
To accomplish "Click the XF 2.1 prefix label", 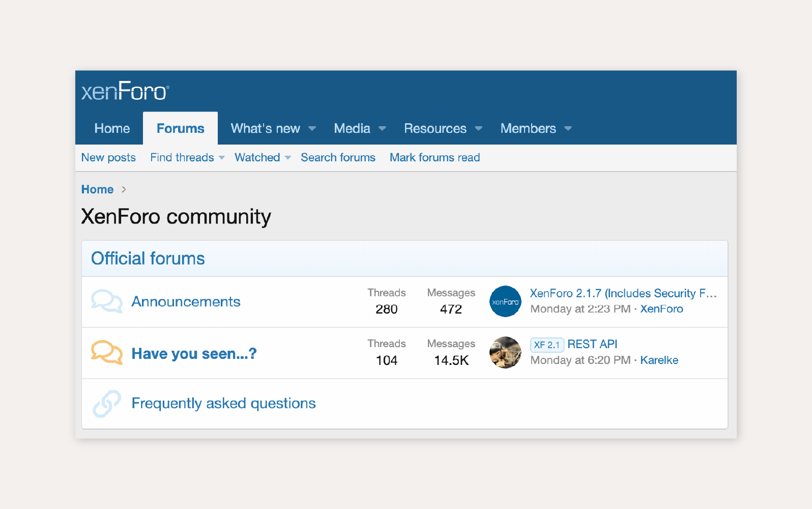I will pos(547,345).
